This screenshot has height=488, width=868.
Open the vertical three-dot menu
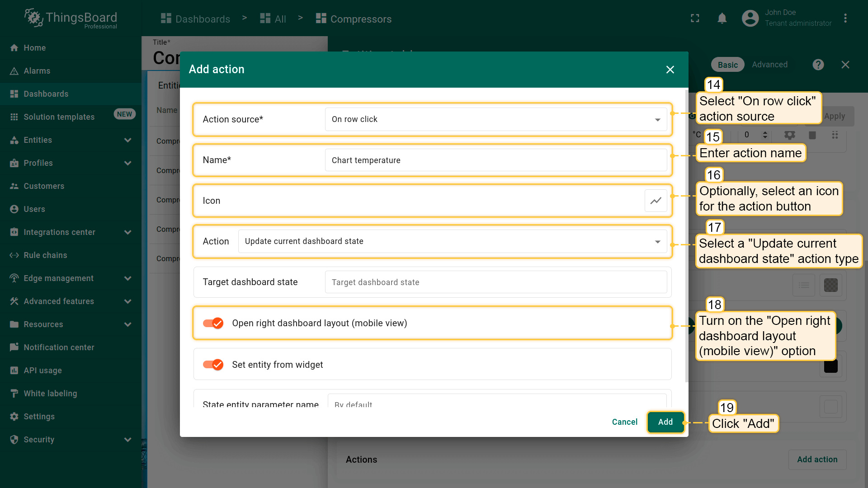tap(845, 19)
